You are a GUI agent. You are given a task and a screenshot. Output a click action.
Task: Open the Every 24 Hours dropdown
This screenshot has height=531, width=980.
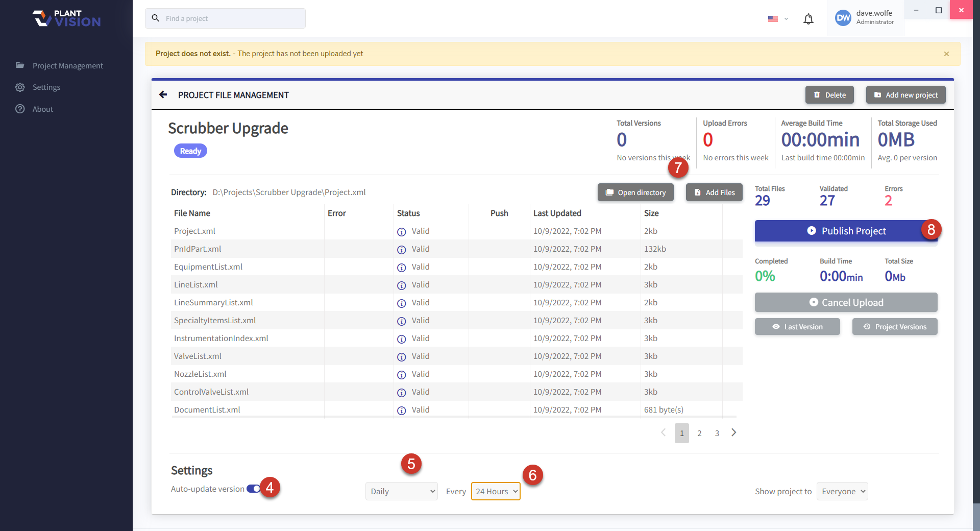[495, 491]
